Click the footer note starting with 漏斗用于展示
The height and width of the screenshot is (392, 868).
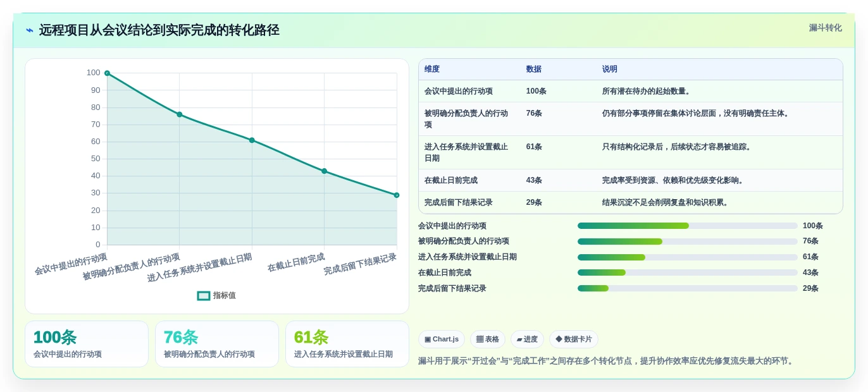(607, 361)
